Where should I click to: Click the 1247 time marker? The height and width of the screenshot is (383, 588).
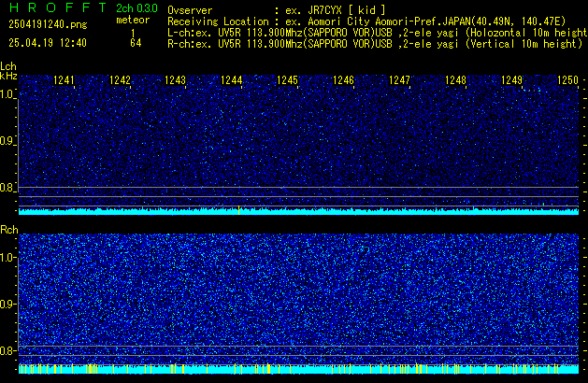[x=399, y=80]
